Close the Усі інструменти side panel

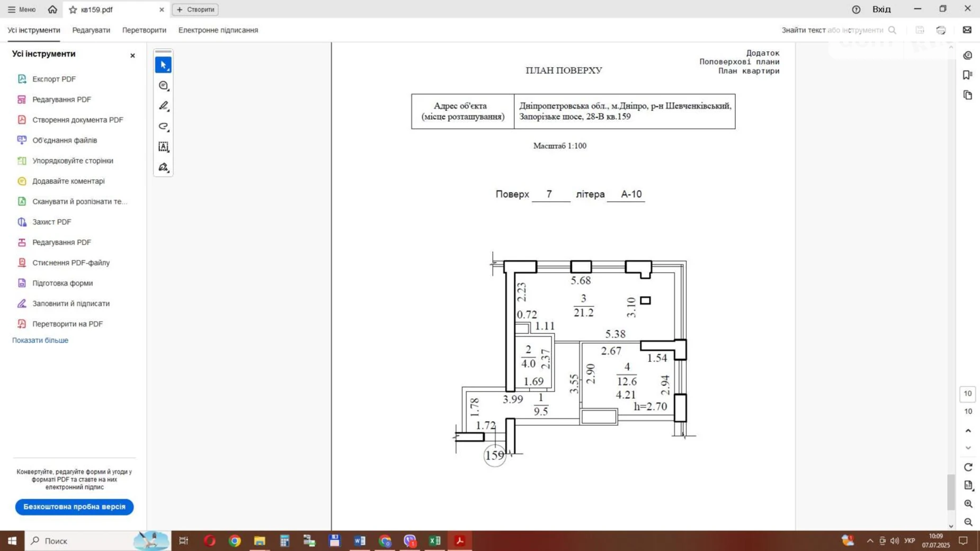132,56
